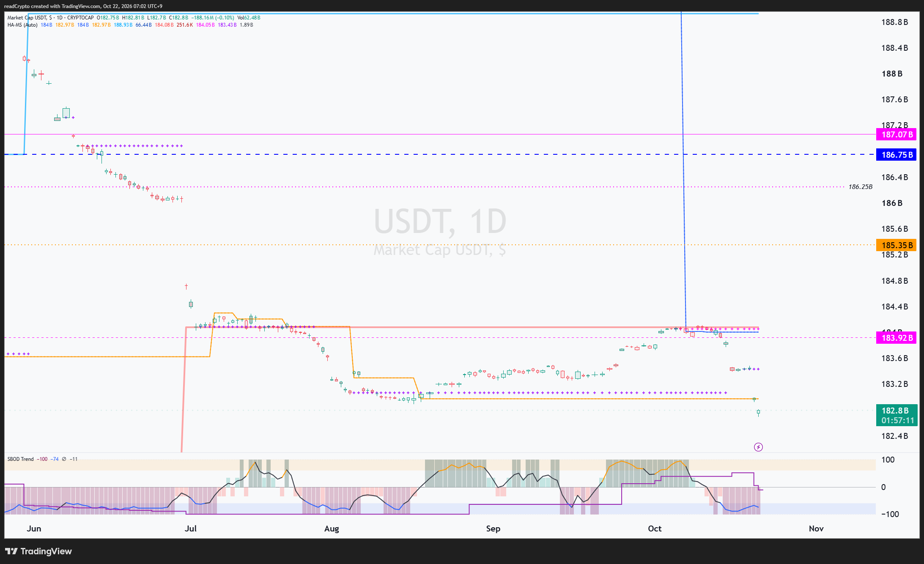Select the 186.75 B blue price label
924x564 pixels.
point(897,155)
